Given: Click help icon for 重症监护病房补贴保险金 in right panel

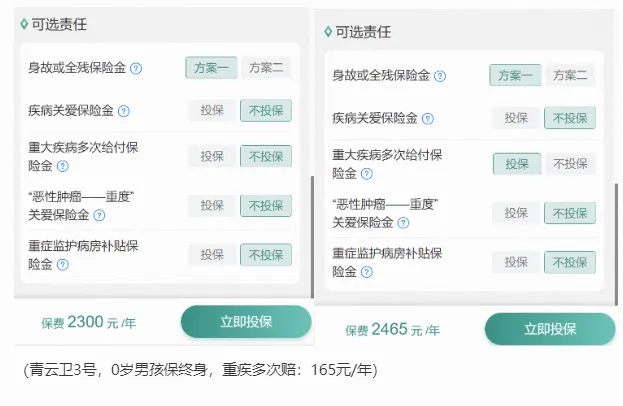Looking at the screenshot, I should point(366,272).
